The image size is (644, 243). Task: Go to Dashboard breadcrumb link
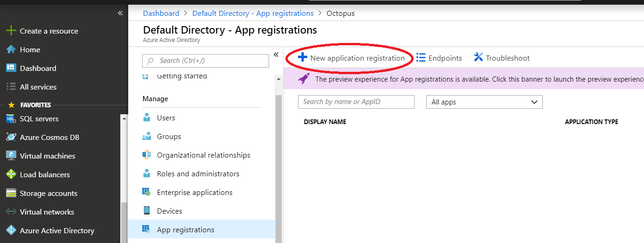coord(161,13)
